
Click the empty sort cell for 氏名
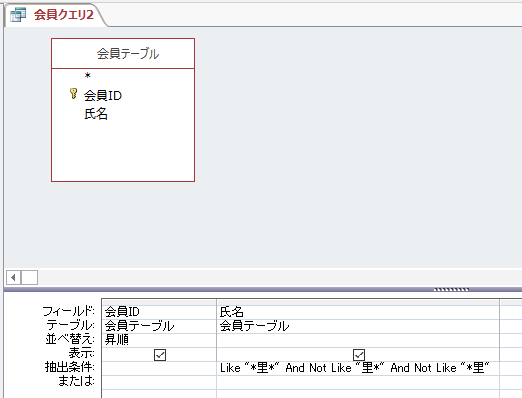coord(358,340)
